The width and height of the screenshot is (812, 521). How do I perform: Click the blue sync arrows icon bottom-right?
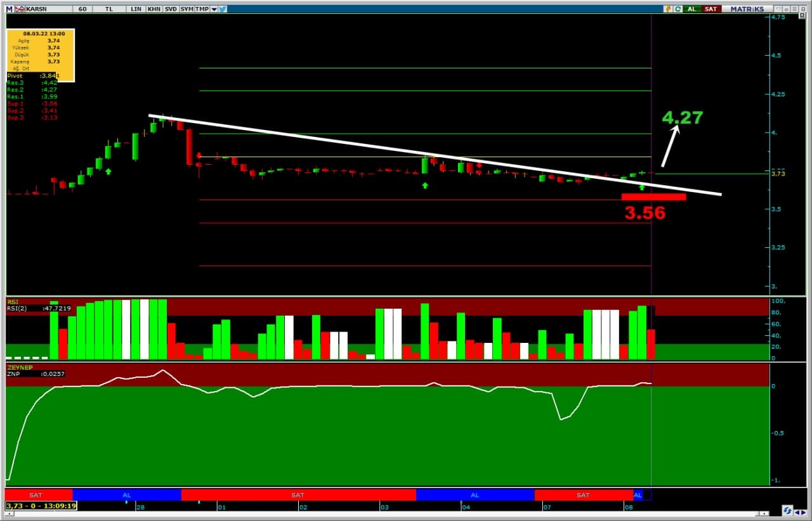[787, 511]
